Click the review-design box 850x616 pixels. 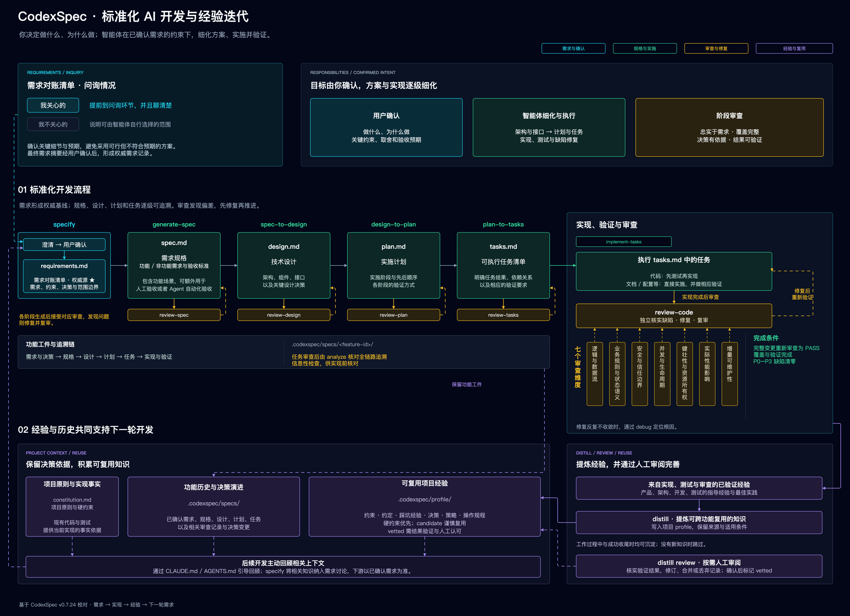pyautogui.click(x=284, y=315)
